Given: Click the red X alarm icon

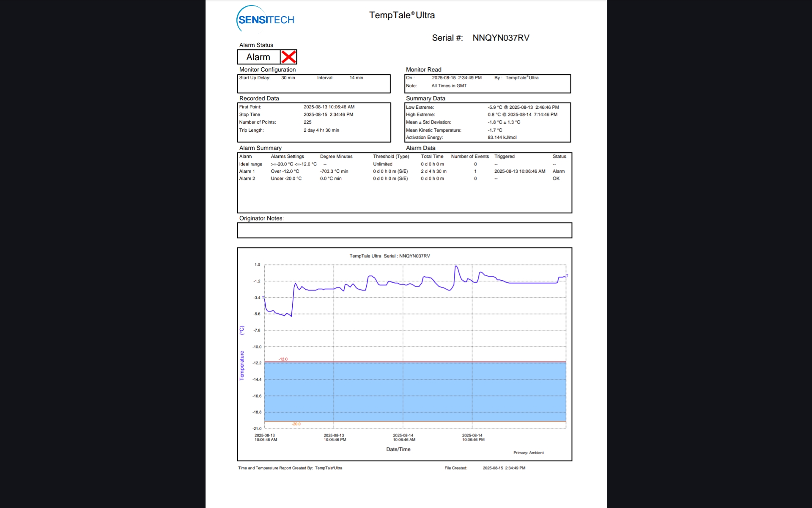Looking at the screenshot, I should (288, 57).
